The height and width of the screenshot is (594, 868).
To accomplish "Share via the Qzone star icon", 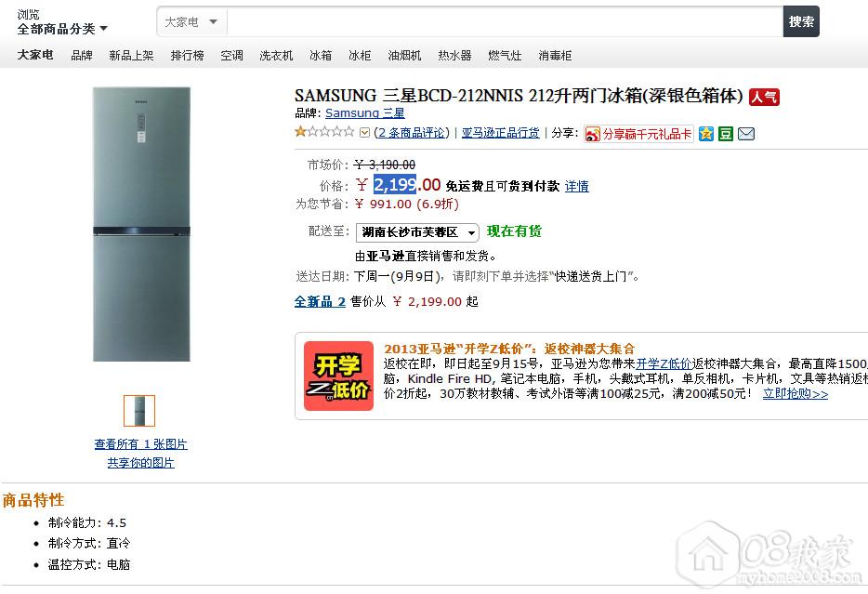I will [705, 134].
